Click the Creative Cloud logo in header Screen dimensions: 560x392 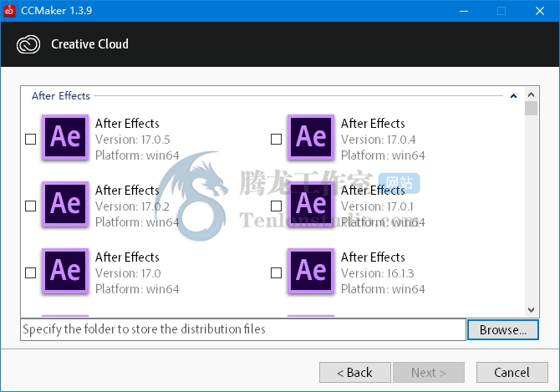click(x=28, y=44)
